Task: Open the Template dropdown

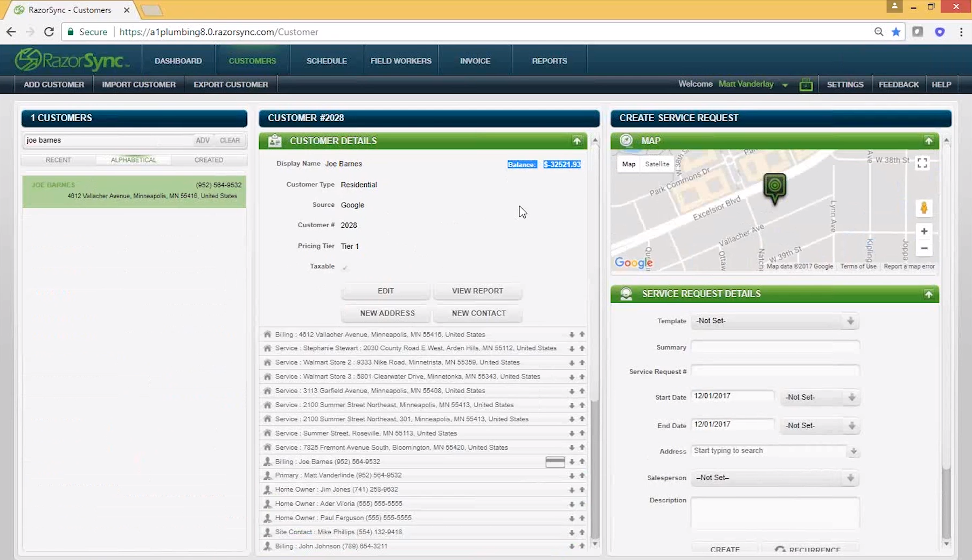Action: tap(774, 321)
